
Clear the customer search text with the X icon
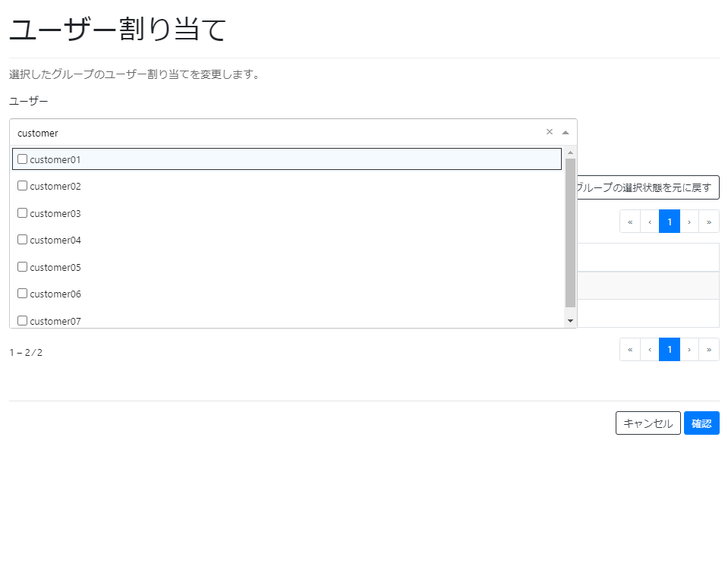pyautogui.click(x=549, y=131)
